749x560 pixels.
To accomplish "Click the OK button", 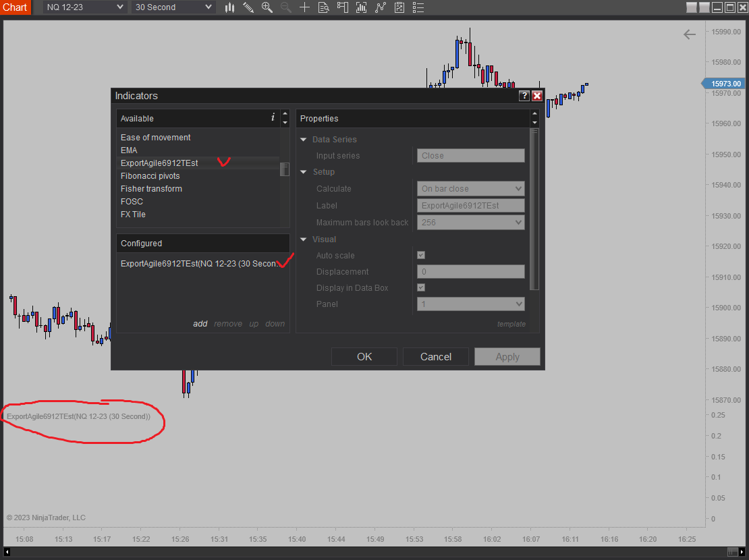I will point(364,357).
